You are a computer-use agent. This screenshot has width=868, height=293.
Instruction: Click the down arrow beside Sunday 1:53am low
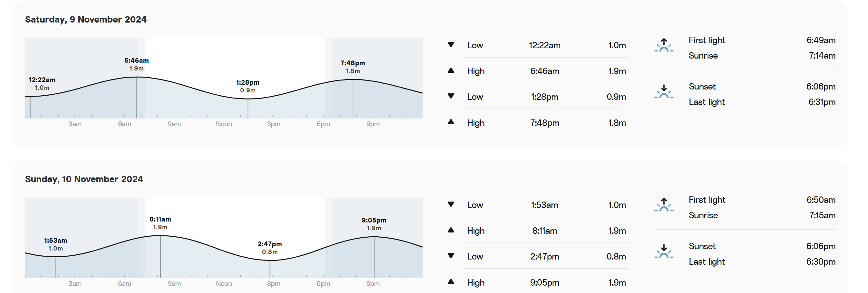coord(451,204)
